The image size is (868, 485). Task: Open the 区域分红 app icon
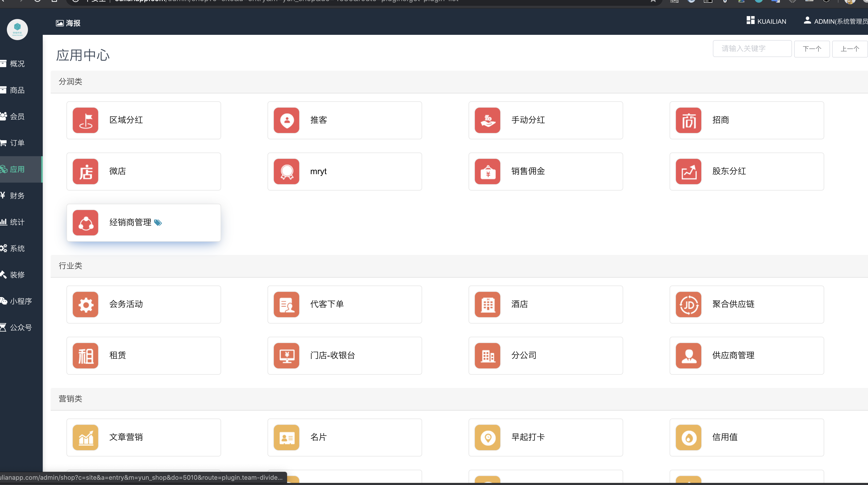(85, 120)
